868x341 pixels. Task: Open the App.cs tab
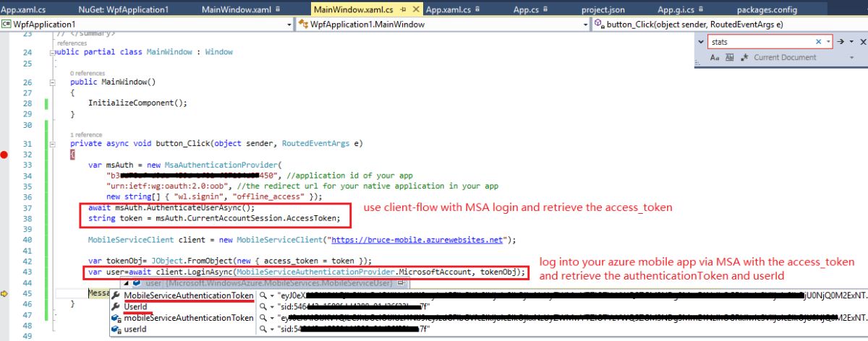[526, 9]
